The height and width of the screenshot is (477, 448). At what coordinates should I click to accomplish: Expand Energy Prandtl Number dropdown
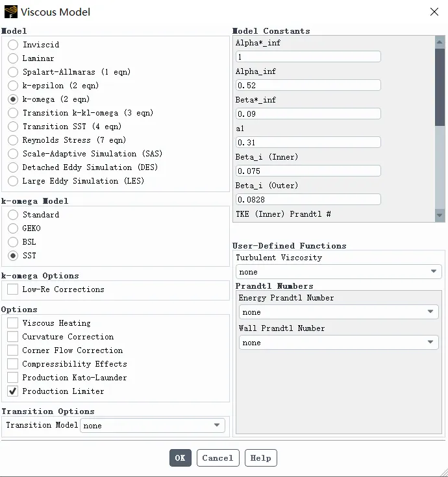(338, 312)
